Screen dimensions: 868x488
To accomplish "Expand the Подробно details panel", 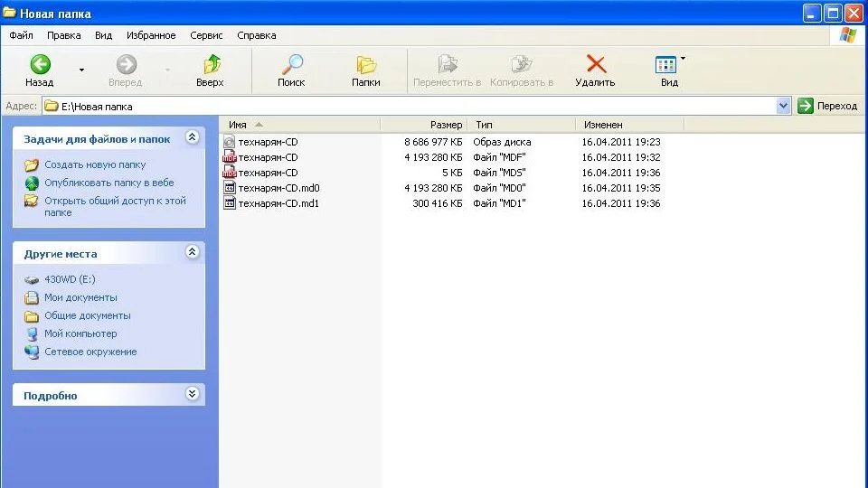I will tap(192, 394).
